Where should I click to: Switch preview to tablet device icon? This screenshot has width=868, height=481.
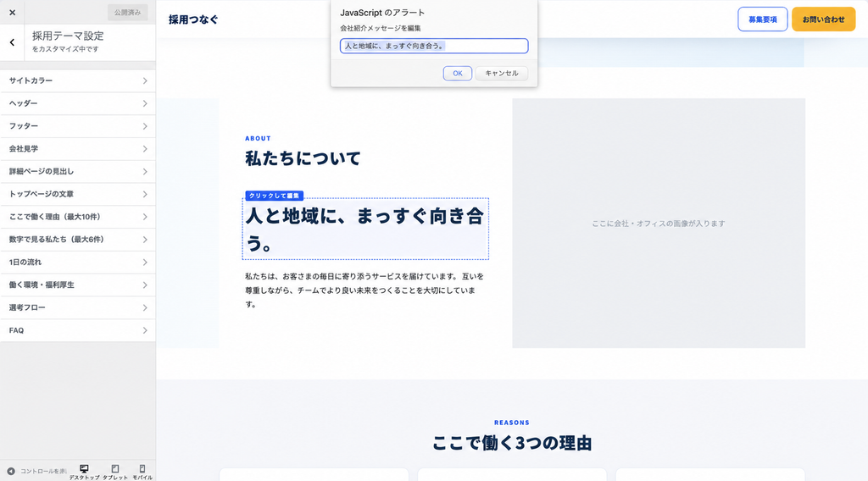tap(115, 472)
